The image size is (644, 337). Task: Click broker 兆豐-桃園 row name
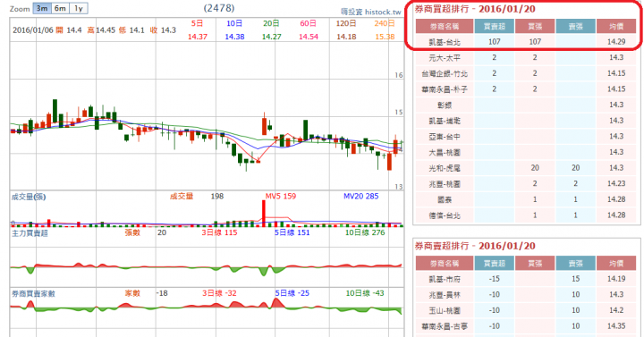click(445, 184)
